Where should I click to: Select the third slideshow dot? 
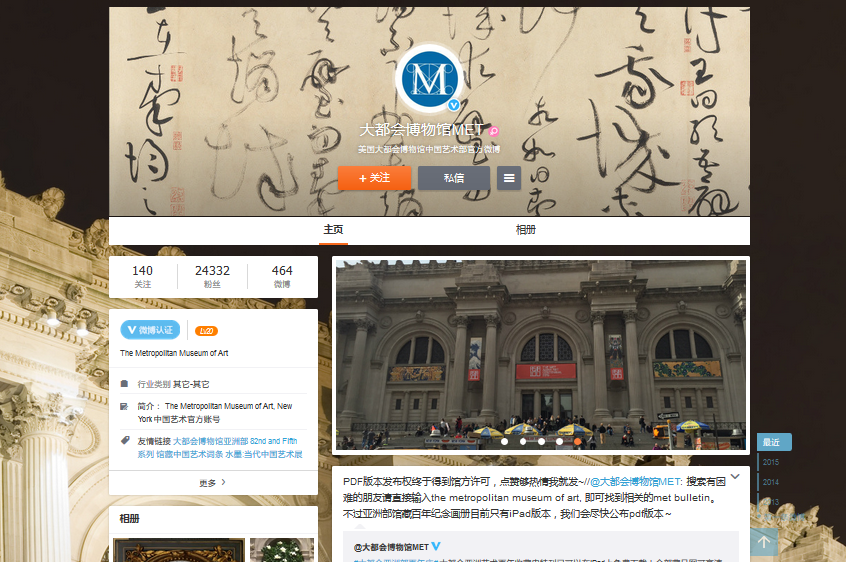coord(541,442)
